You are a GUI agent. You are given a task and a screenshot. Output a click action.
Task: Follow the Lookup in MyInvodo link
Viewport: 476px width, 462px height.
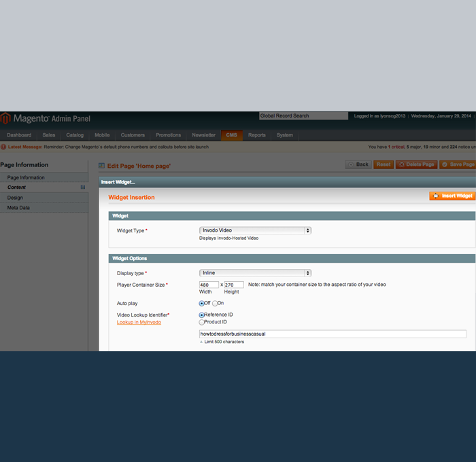(x=139, y=322)
